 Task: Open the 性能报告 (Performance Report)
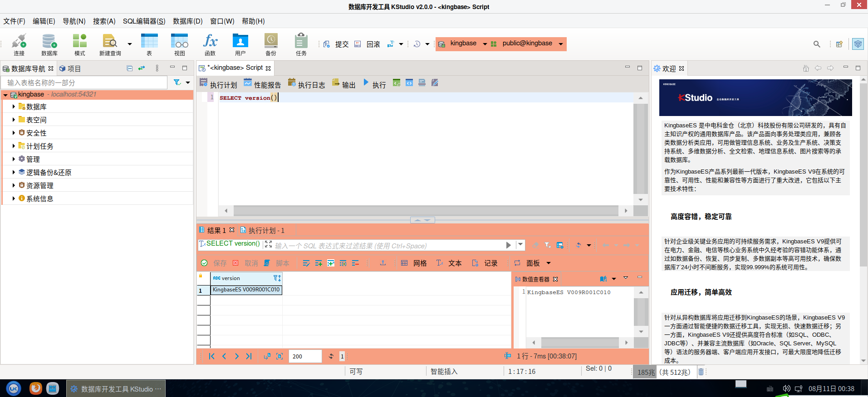pyautogui.click(x=262, y=83)
